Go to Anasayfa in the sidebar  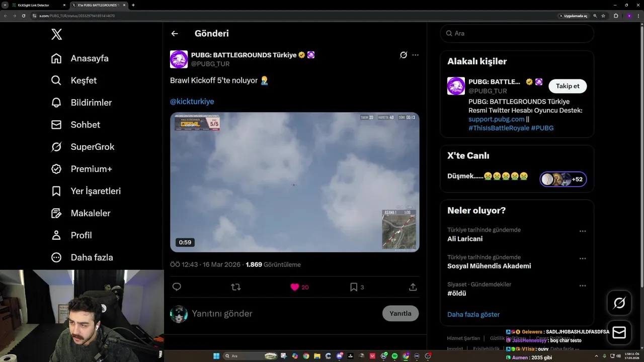point(80,58)
